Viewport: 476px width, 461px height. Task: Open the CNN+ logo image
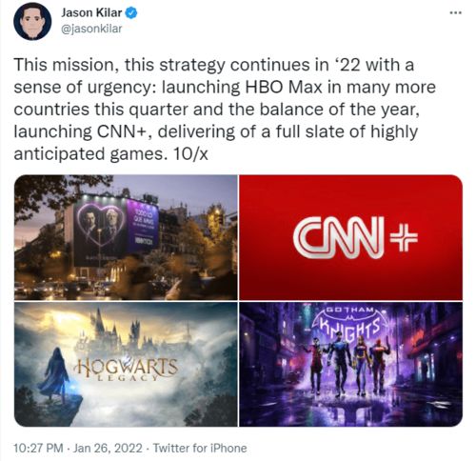(350, 237)
